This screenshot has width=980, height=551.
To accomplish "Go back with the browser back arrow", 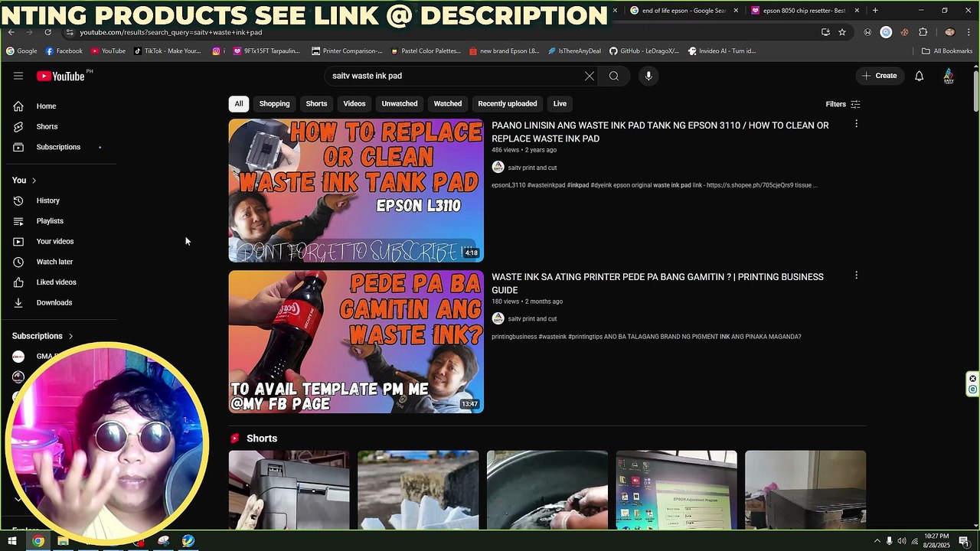I will (11, 32).
